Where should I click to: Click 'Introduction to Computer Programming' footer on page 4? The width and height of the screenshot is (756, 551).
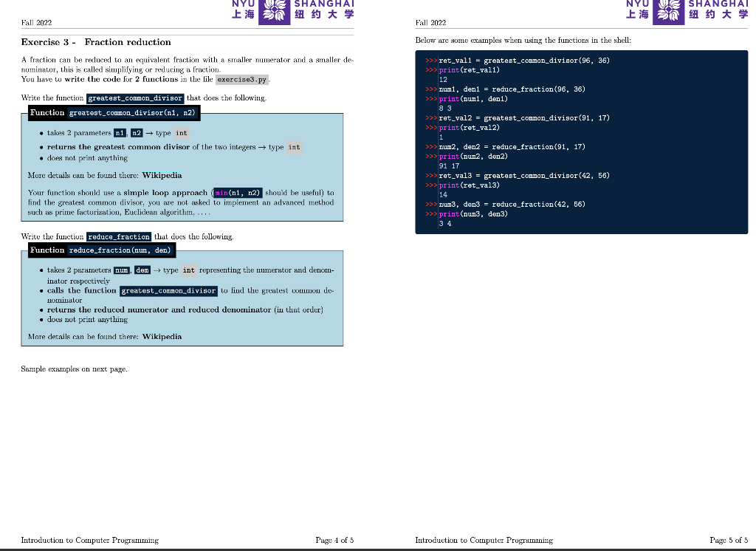tap(89, 541)
